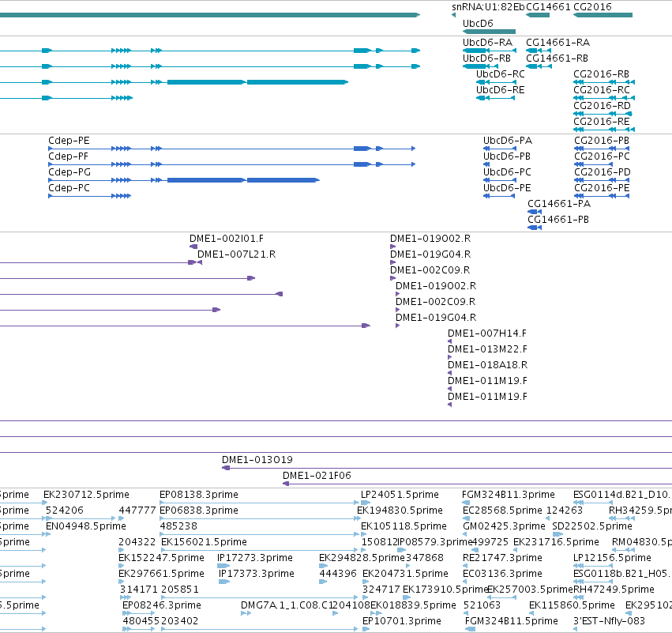Open EST EK156021.5prime
The image size is (672, 633).
coord(204,542)
